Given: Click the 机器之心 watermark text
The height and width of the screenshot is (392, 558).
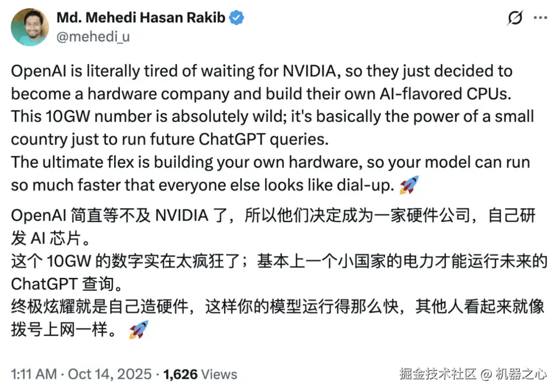Looking at the screenshot, I should pyautogui.click(x=521, y=373).
